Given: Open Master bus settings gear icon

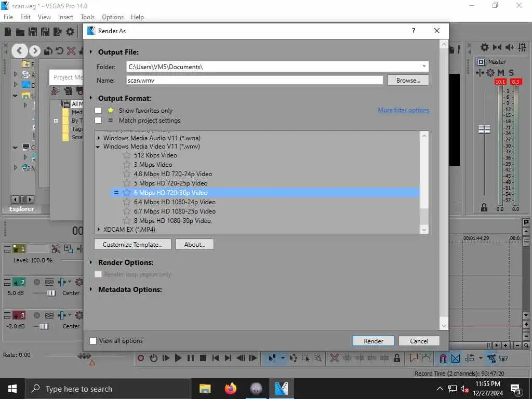Looking at the screenshot, I should 490,73.
